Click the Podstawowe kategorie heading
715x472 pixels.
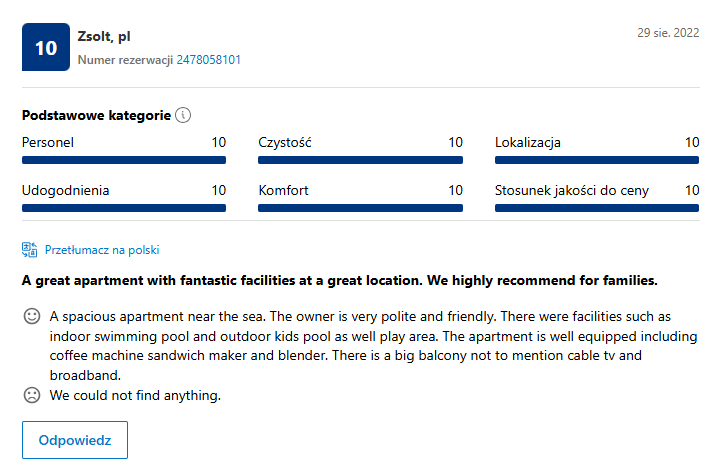point(96,115)
